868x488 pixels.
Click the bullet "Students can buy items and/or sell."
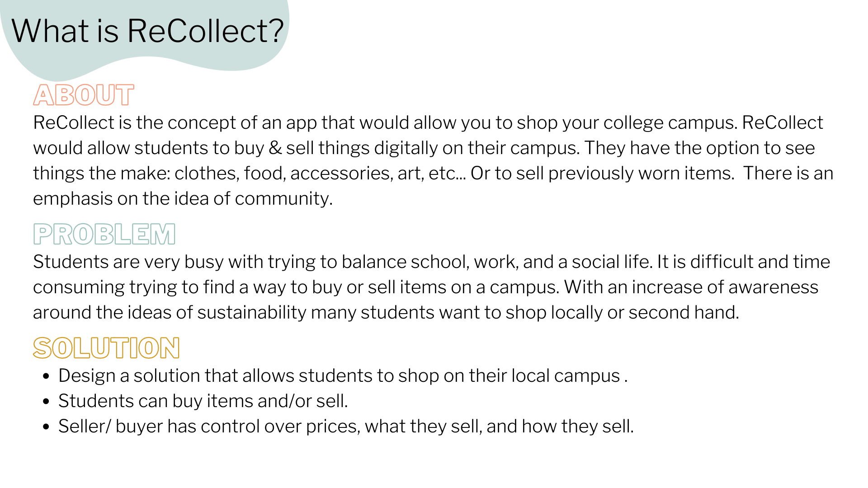click(x=203, y=401)
